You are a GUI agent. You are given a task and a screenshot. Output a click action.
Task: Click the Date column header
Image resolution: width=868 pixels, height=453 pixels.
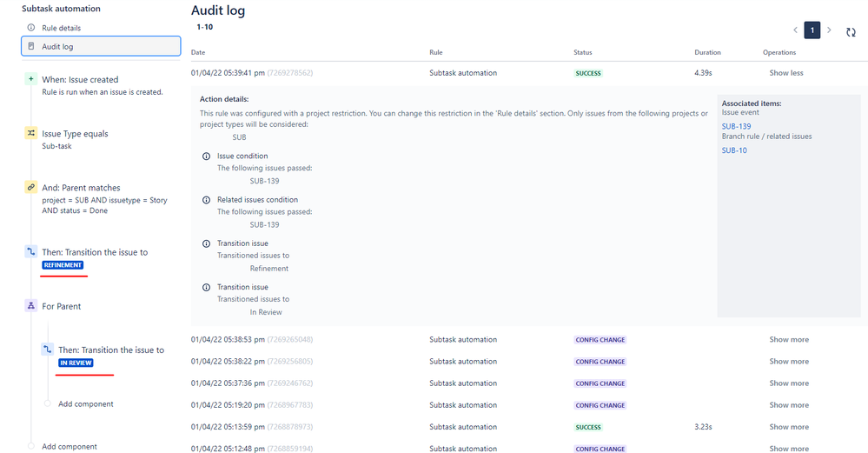(x=198, y=52)
